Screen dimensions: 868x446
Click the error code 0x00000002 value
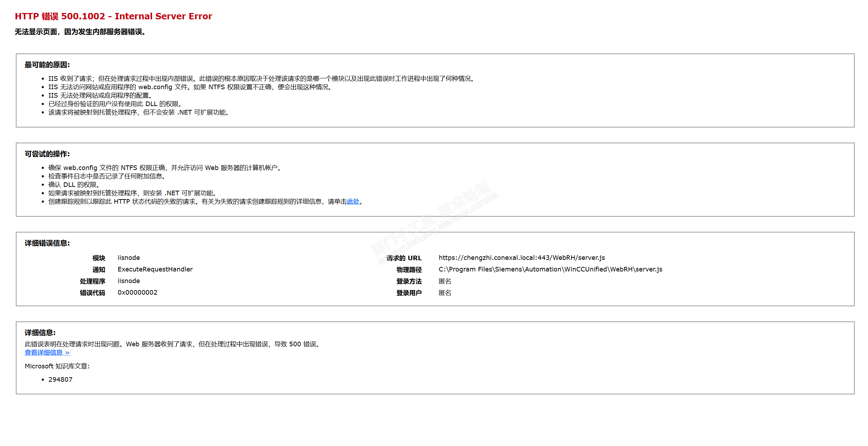[x=137, y=293]
